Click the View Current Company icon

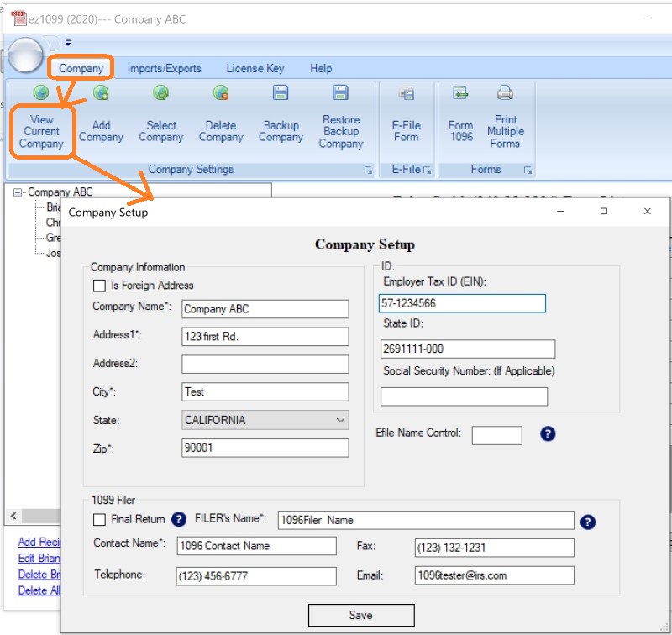[x=40, y=93]
